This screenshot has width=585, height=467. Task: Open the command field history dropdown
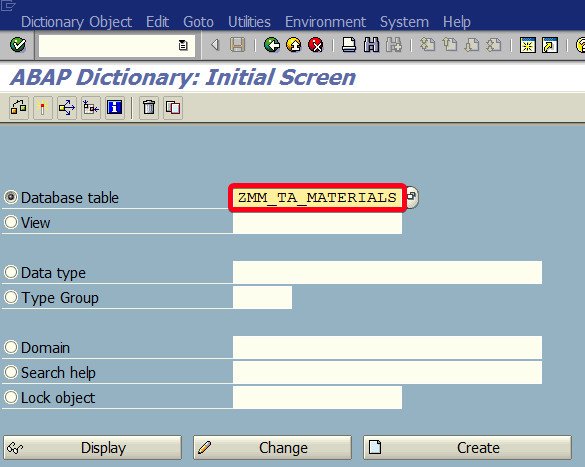point(183,46)
